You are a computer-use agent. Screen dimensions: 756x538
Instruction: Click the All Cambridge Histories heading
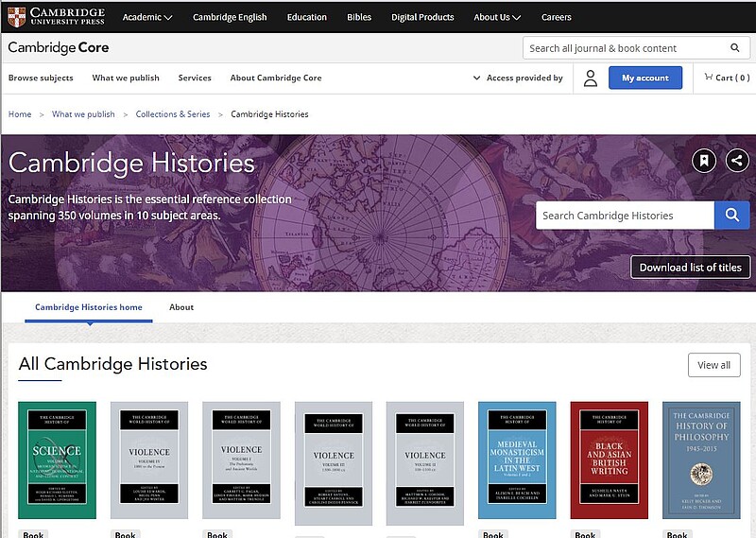tap(112, 364)
